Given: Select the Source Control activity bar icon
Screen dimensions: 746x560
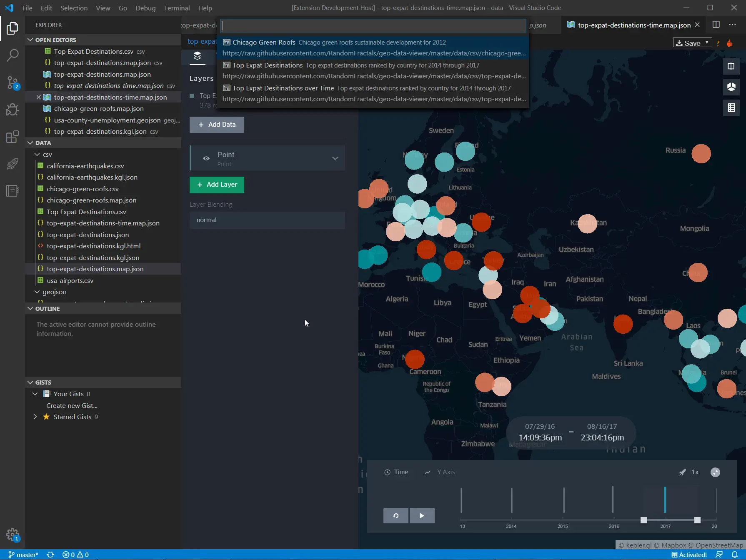Looking at the screenshot, I should [x=13, y=82].
